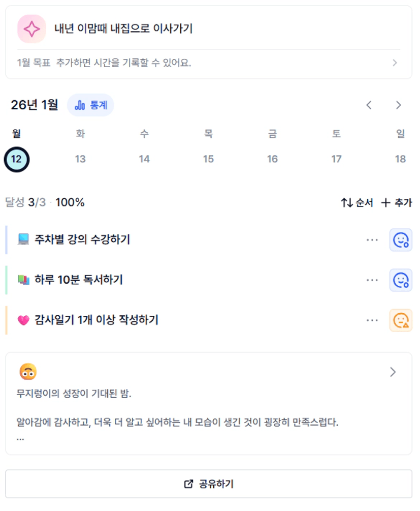The image size is (420, 511).
Task: Open more options for 하루 10분 독서하기
Action: pyautogui.click(x=372, y=280)
